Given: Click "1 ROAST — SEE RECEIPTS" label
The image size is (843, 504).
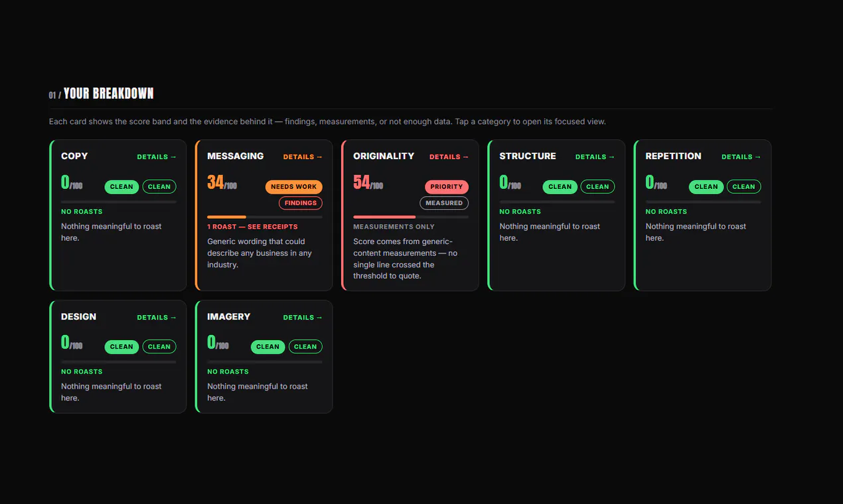Looking at the screenshot, I should click(x=252, y=227).
